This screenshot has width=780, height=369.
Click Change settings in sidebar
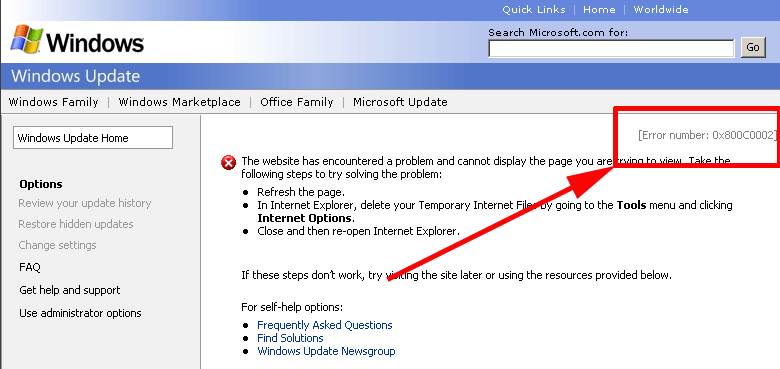click(x=57, y=245)
